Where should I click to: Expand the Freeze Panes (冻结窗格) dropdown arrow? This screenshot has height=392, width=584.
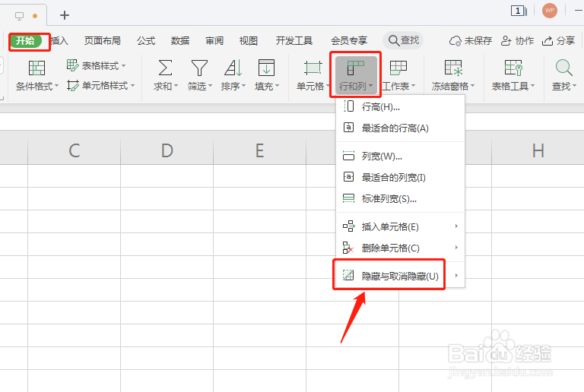(x=473, y=86)
